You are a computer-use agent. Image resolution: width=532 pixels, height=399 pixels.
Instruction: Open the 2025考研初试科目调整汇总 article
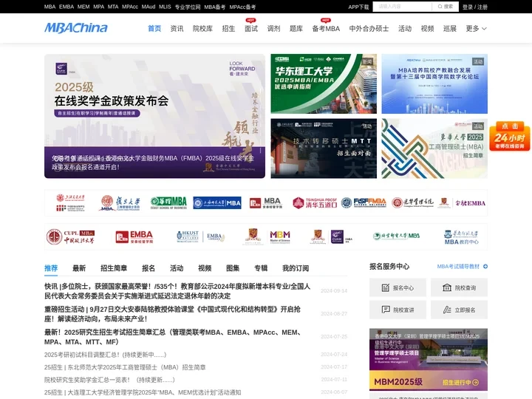pos(105,355)
